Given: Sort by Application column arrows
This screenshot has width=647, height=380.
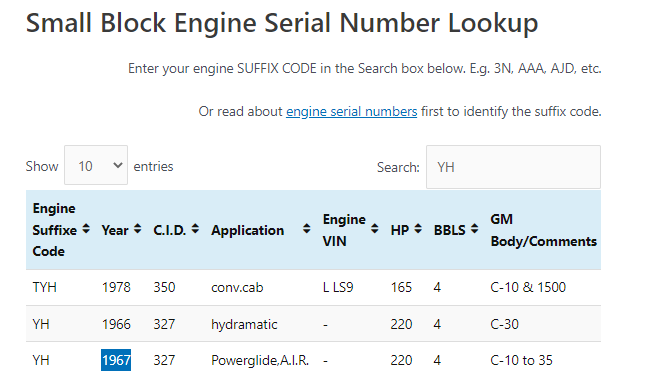Looking at the screenshot, I should 306,229.
